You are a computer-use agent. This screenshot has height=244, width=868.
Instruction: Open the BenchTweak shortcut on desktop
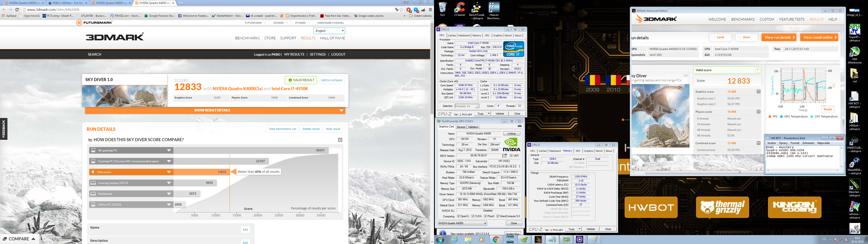pyautogui.click(x=476, y=10)
